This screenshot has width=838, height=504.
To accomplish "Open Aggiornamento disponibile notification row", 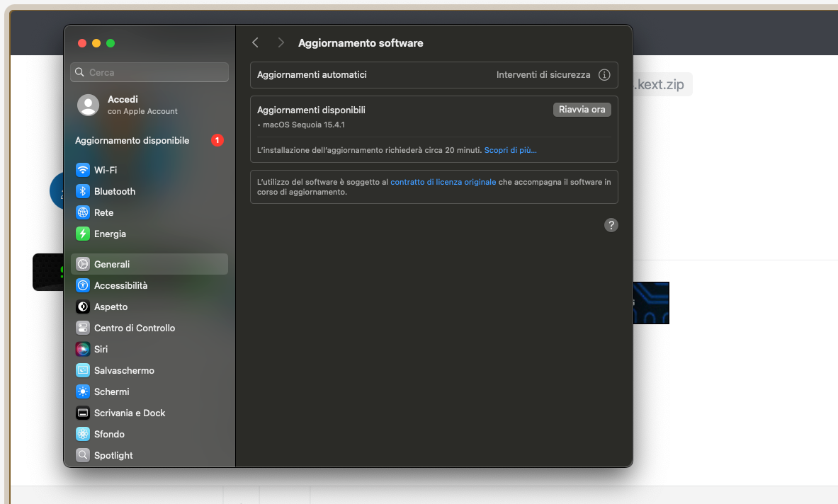I will pos(149,140).
